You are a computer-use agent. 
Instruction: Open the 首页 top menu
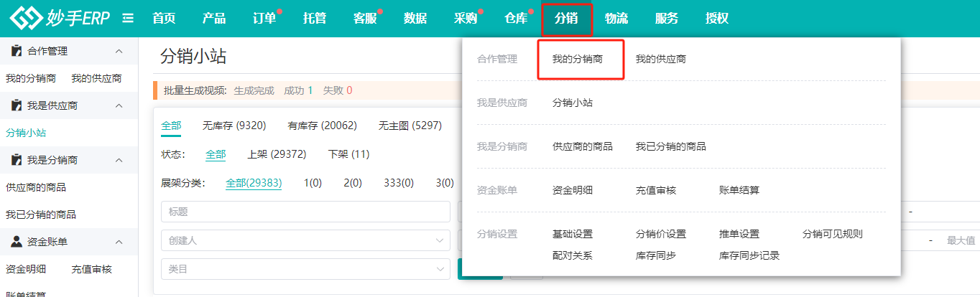point(164,19)
